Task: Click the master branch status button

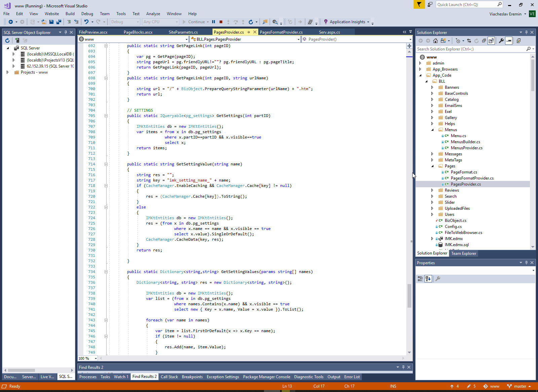Action: tap(519, 386)
